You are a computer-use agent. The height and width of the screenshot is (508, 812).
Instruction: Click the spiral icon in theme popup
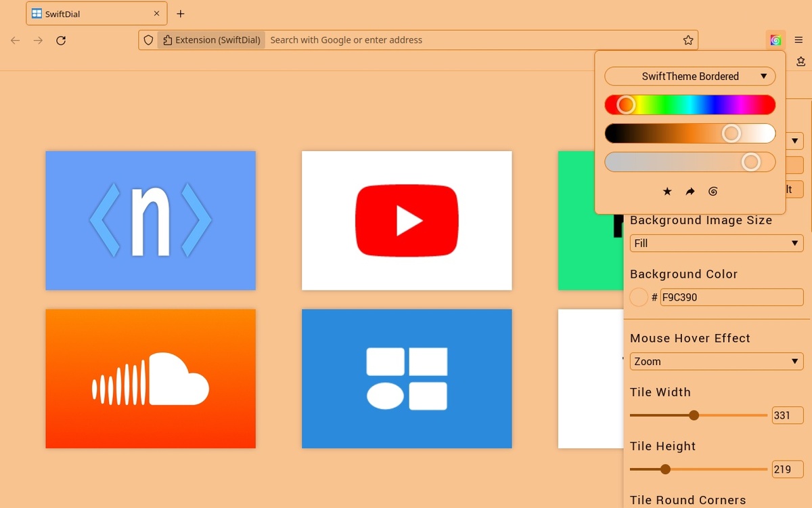(713, 192)
